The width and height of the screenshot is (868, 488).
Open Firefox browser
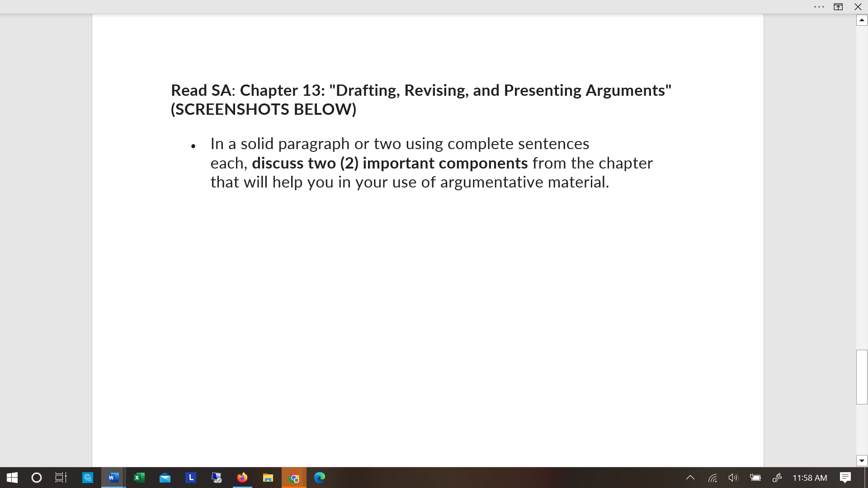click(242, 478)
